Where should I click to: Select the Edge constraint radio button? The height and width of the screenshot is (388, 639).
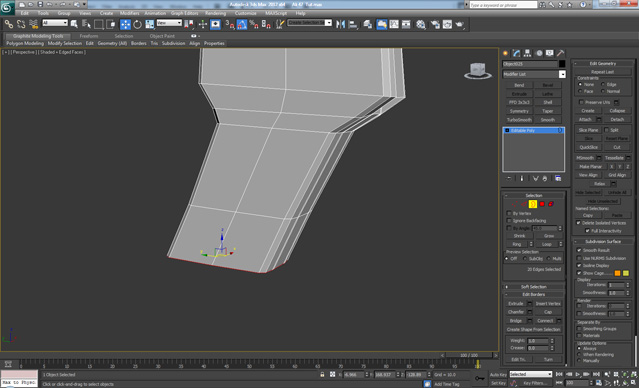[x=603, y=84]
